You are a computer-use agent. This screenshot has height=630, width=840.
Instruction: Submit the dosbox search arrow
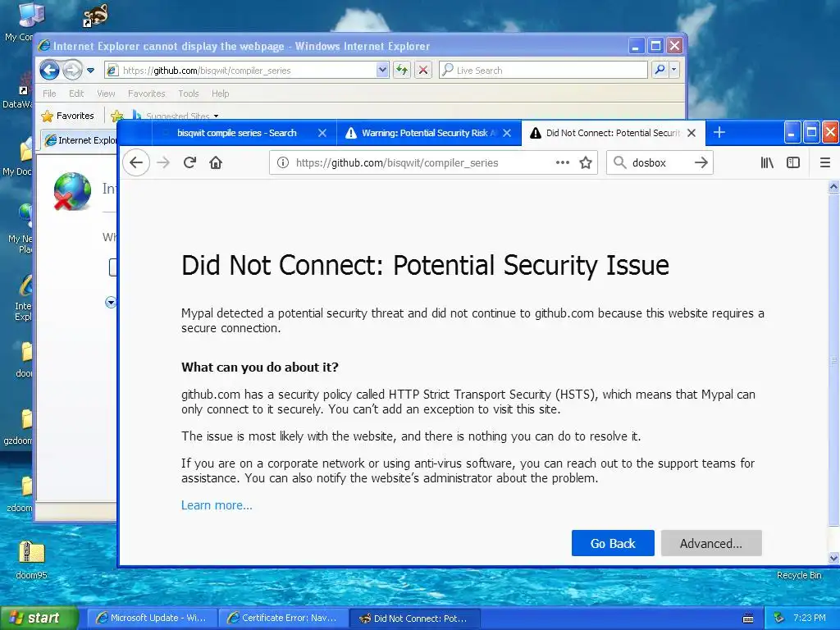pyautogui.click(x=701, y=163)
